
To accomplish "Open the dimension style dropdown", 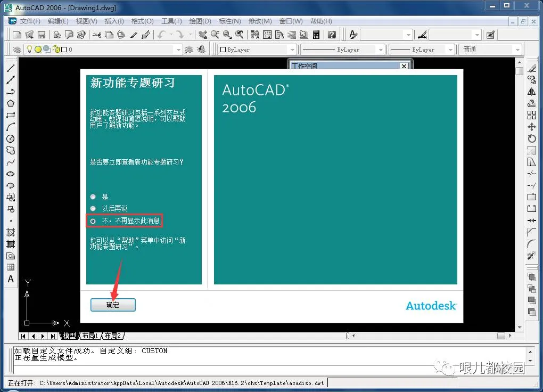I will pos(477,35).
